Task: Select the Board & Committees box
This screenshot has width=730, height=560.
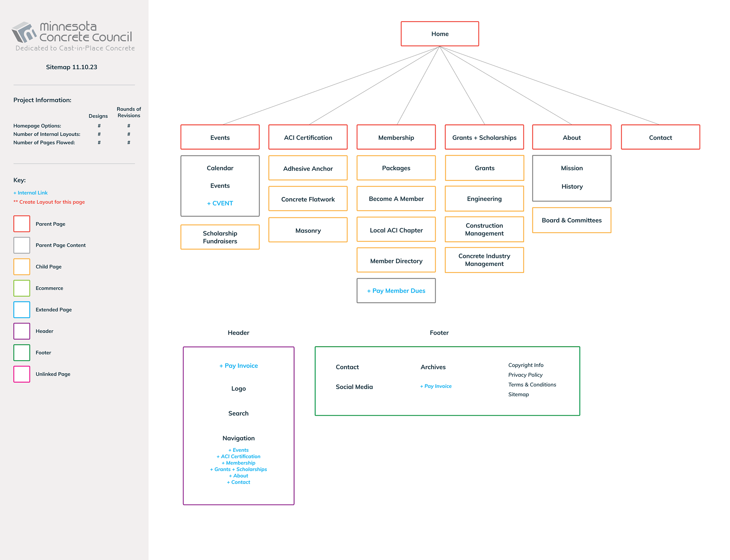Action: pyautogui.click(x=571, y=220)
